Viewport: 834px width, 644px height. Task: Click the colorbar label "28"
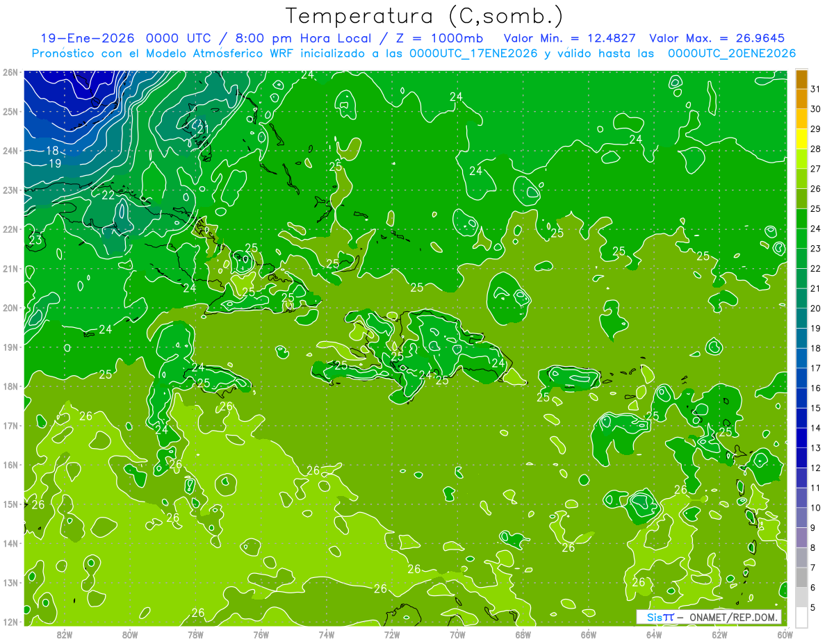(x=816, y=149)
